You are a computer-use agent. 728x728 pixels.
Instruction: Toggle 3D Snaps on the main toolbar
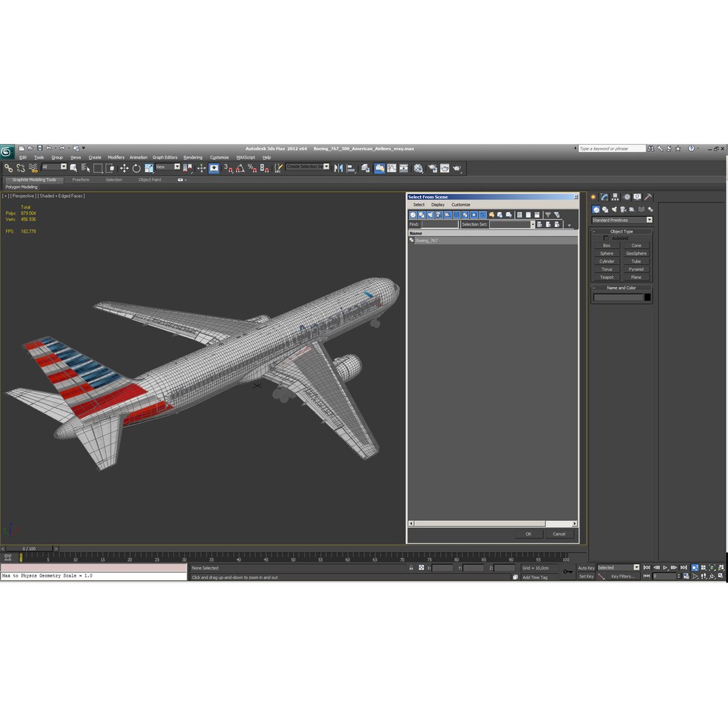click(x=228, y=168)
